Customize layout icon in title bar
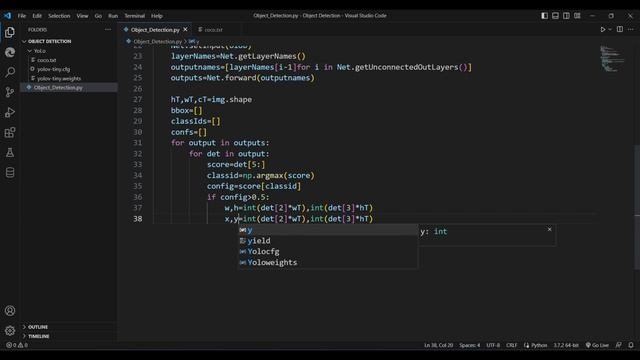This screenshot has width=640, height=360. pos(577,16)
